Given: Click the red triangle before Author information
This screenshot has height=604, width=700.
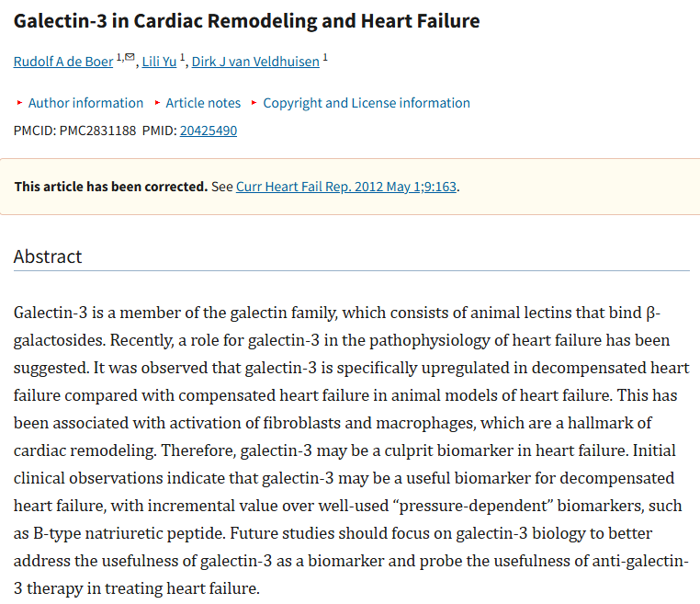Looking at the screenshot, I should (x=19, y=103).
